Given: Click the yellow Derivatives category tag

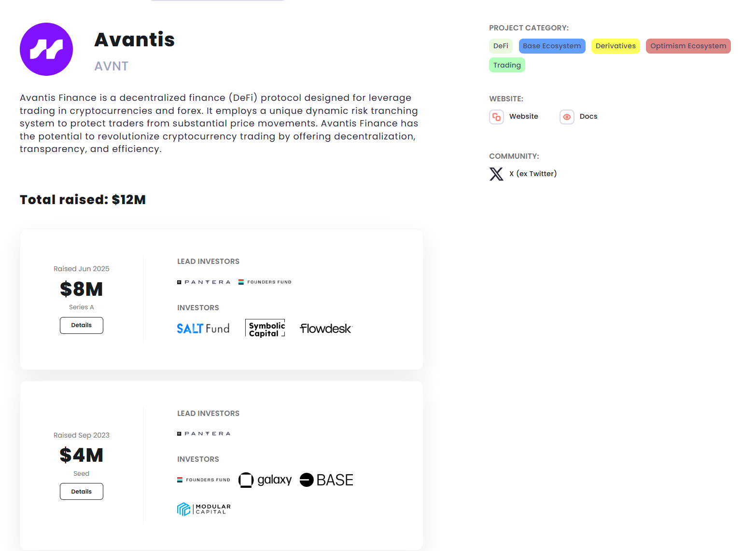Looking at the screenshot, I should [x=616, y=46].
